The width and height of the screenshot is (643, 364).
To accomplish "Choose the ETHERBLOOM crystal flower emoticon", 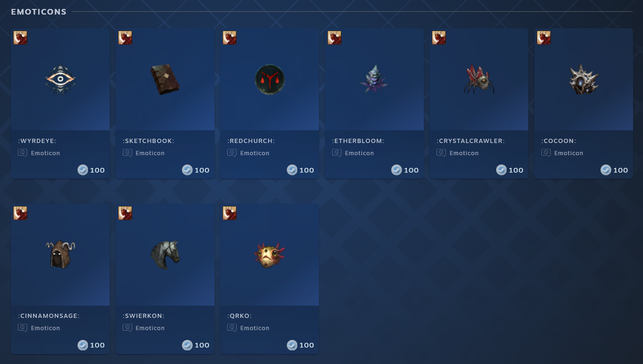I will (374, 79).
